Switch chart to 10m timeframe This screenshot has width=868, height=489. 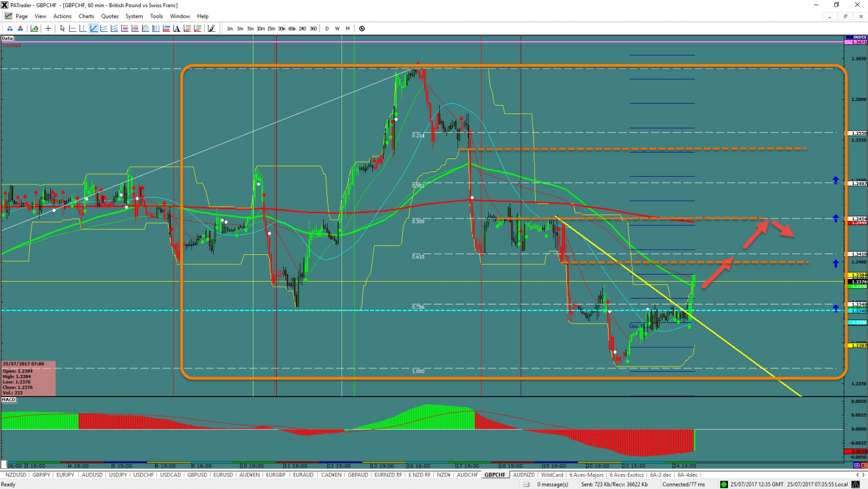(x=261, y=28)
